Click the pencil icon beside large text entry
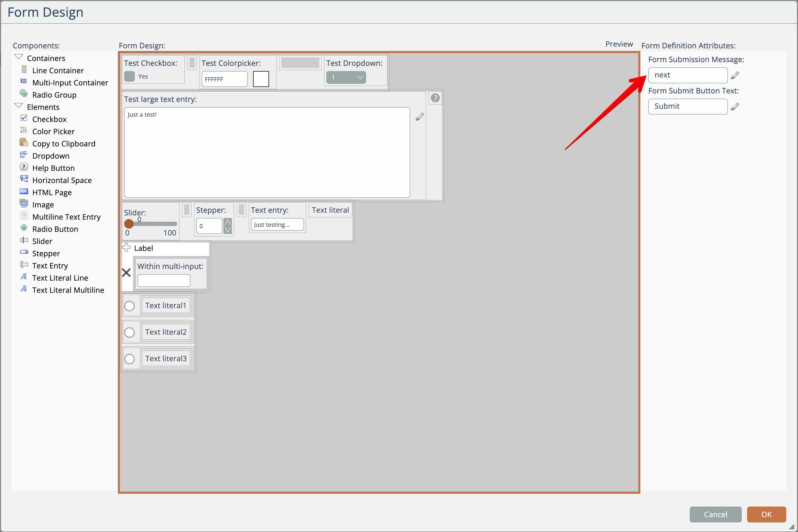The width and height of the screenshot is (798, 532). click(x=419, y=117)
